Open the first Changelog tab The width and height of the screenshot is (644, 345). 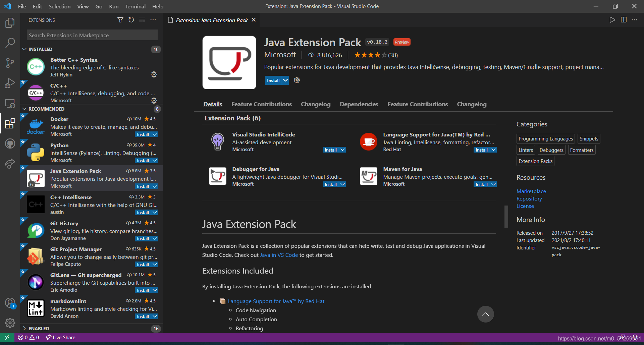pos(316,104)
